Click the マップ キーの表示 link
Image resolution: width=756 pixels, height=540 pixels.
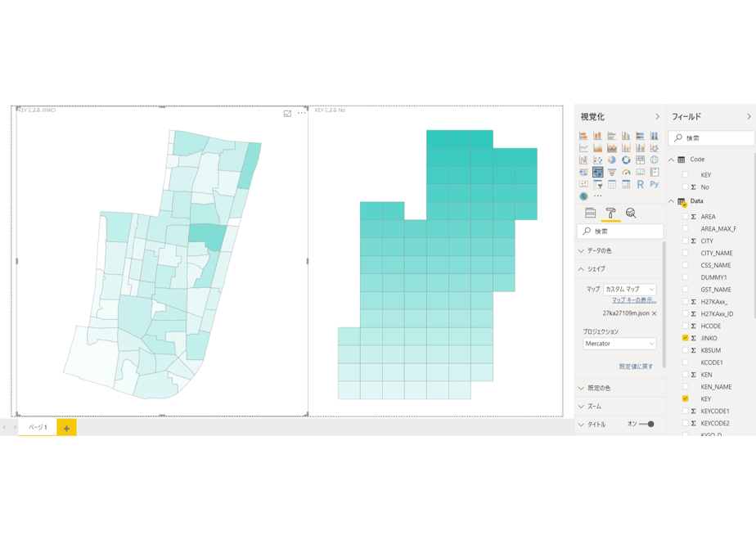click(634, 300)
